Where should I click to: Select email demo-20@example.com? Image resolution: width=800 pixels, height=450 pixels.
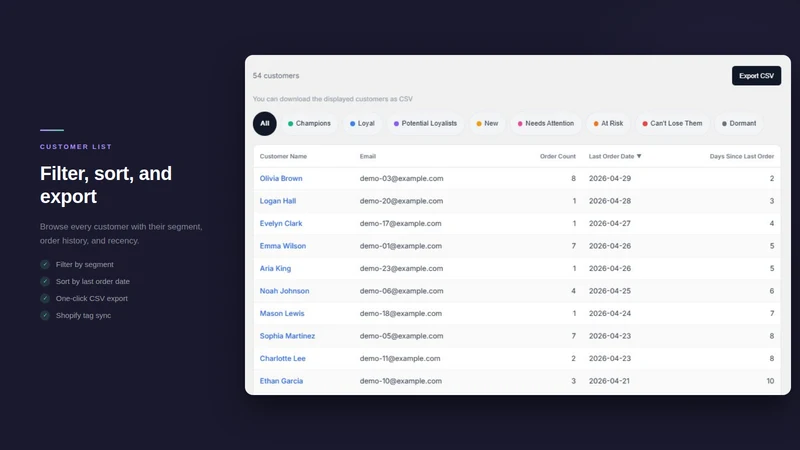coord(402,201)
